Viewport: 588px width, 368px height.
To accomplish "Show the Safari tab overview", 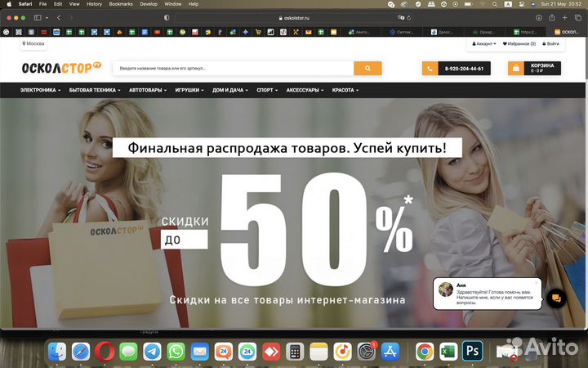I will click(578, 18).
